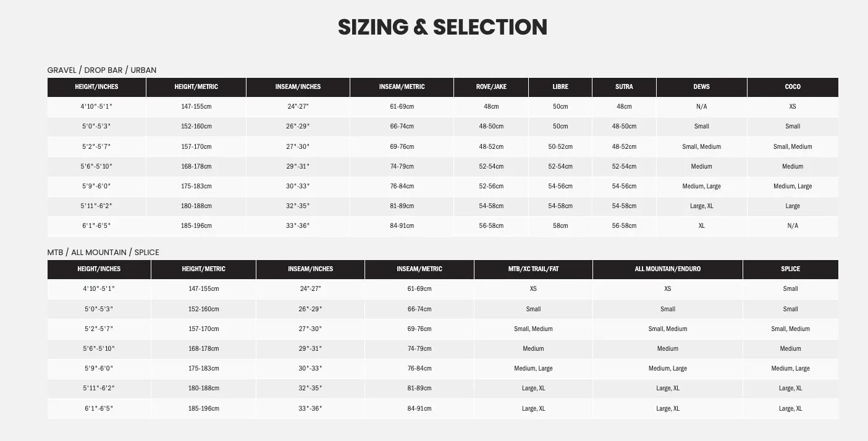Click the XS cell under MTB/XC Trail/Fat

[533, 289]
